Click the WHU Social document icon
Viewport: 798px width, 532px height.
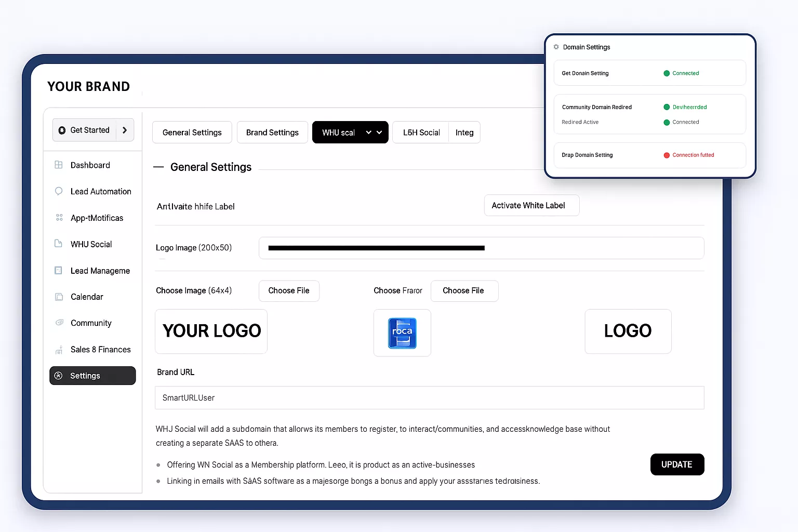click(x=59, y=244)
